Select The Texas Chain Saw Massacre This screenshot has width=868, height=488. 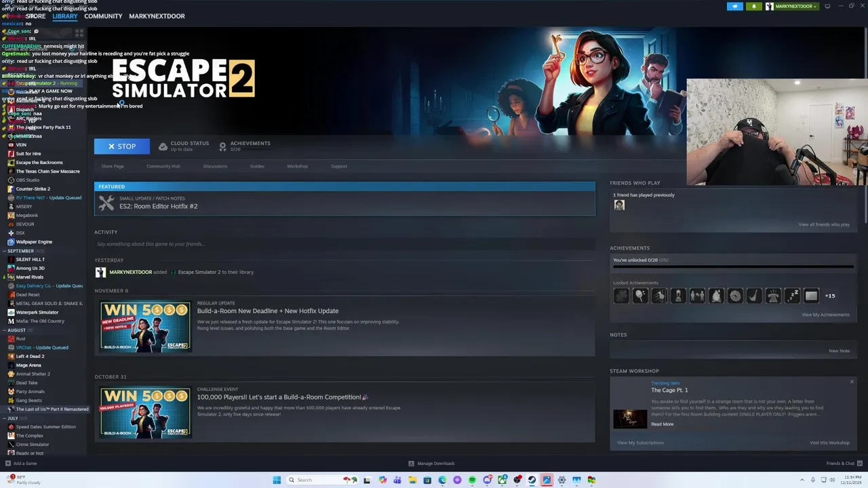[47, 171]
